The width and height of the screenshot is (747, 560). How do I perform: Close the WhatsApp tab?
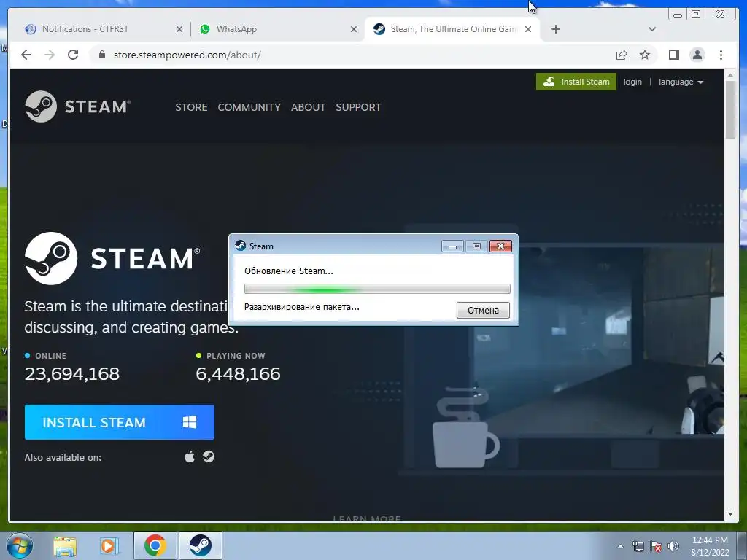coord(354,29)
